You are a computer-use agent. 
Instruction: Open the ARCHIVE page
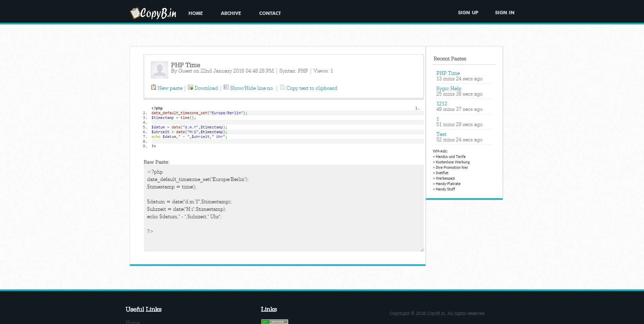230,13
